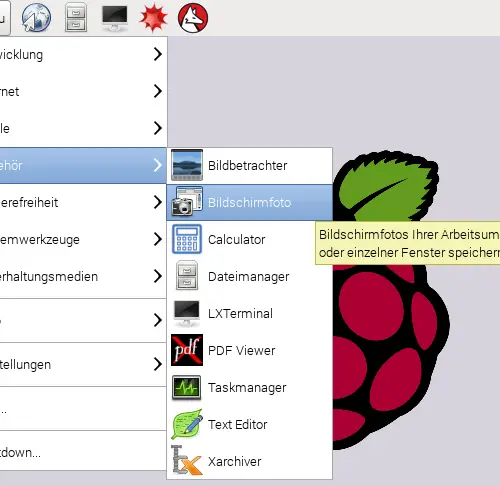
Task: Click the Text Editor leaf icon
Action: (x=187, y=424)
